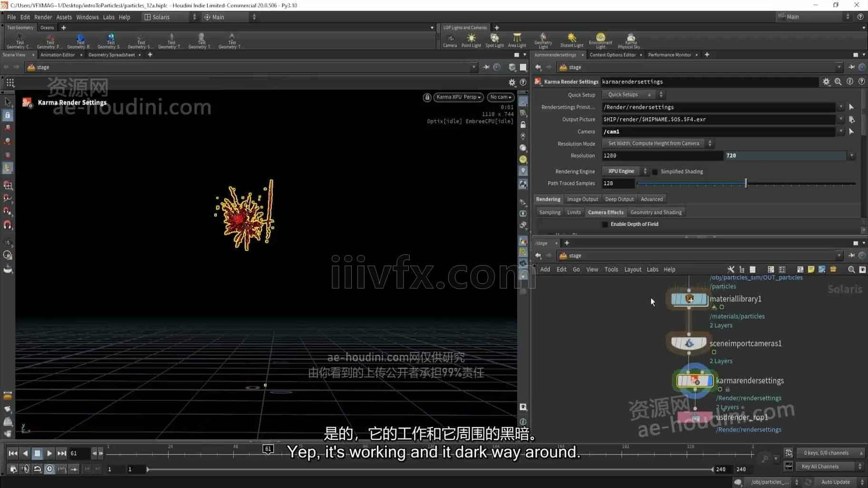Toggle the real time playback clock button

click(x=49, y=469)
